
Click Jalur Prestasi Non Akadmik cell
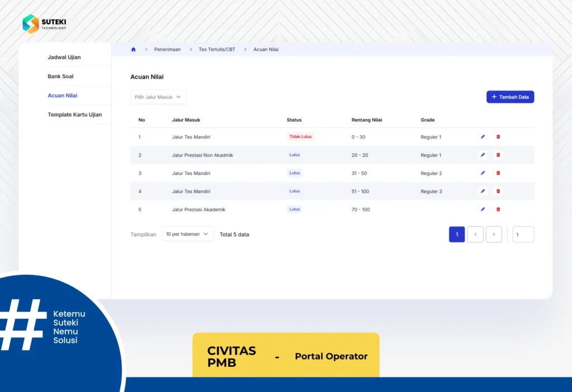(202, 155)
